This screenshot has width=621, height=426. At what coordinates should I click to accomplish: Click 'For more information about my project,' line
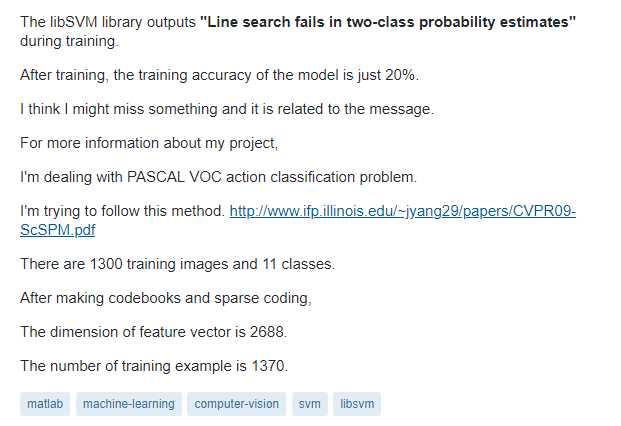tap(149, 143)
